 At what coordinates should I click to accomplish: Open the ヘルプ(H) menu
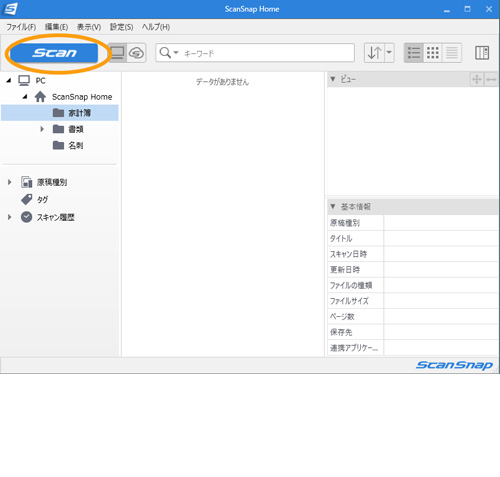(156, 27)
